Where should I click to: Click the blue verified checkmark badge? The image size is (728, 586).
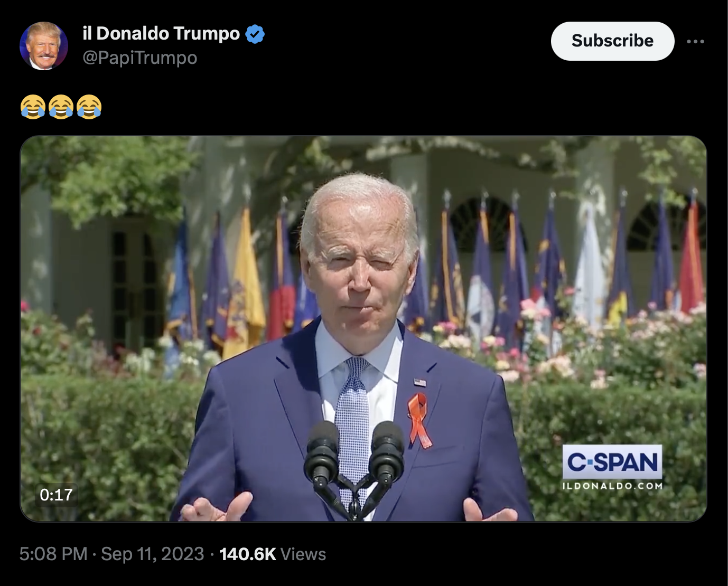(x=255, y=34)
